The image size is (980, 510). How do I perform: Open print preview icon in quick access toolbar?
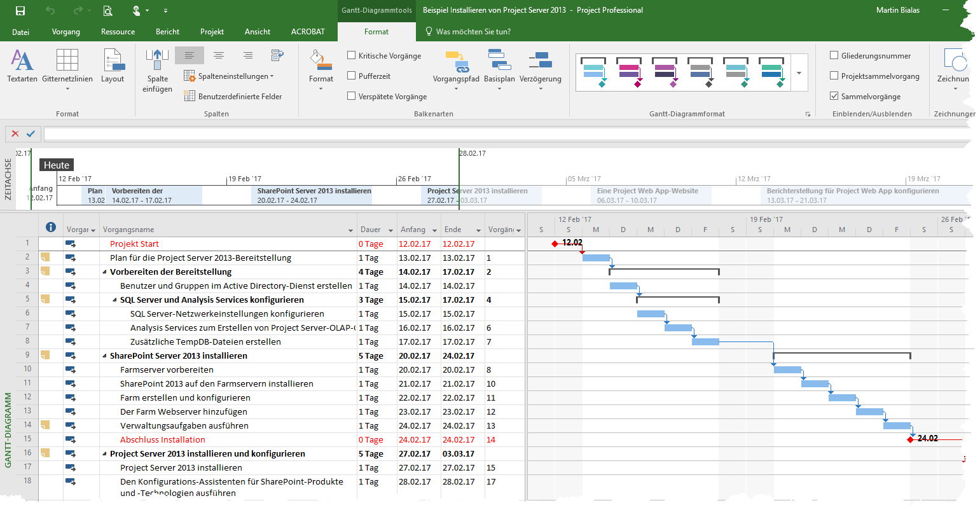click(107, 10)
